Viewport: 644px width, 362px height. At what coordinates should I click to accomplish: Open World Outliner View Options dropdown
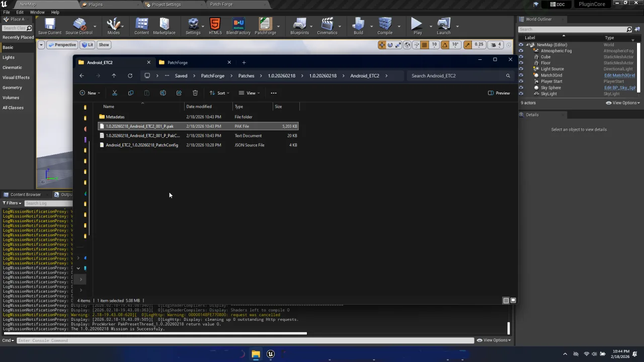623,103
